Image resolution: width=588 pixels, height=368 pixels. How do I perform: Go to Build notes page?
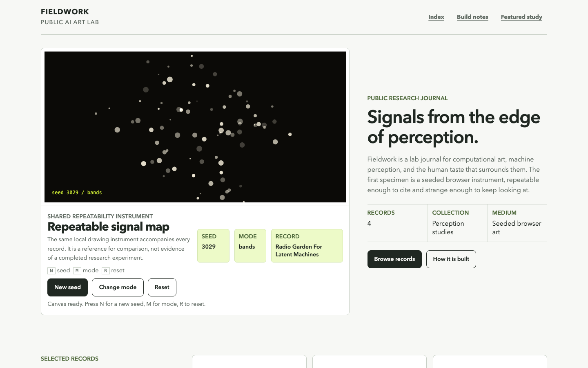(x=472, y=17)
